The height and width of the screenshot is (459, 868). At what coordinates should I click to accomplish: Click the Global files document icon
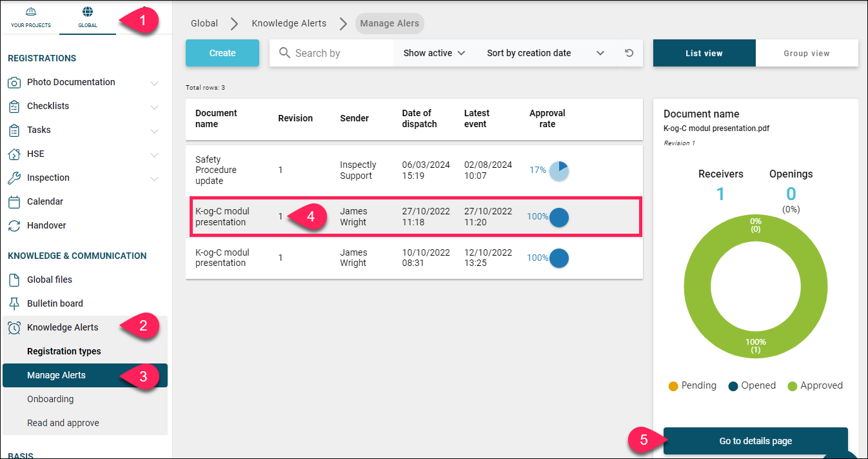[14, 280]
